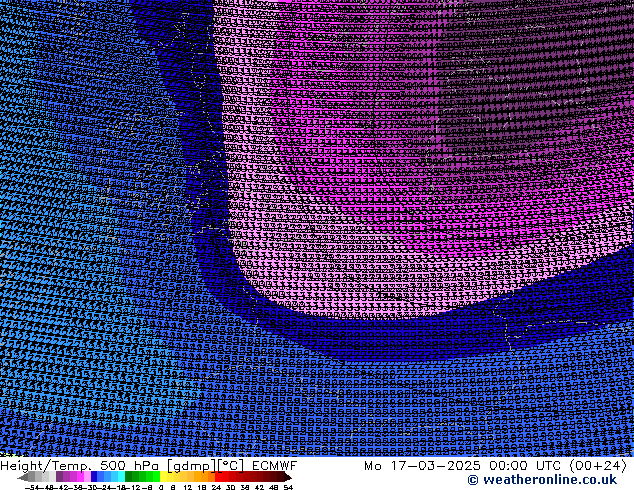
Task: Click the "54" legend value
Action: [x=288, y=488]
